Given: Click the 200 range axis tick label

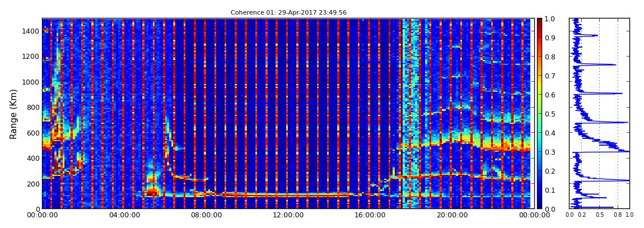Looking at the screenshot, I should coord(33,184).
